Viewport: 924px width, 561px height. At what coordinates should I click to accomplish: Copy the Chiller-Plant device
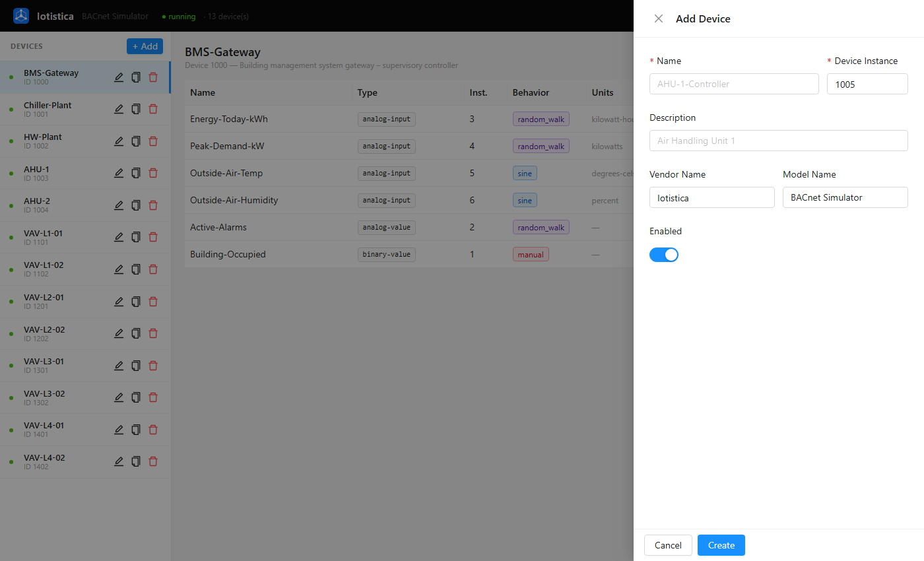136,109
